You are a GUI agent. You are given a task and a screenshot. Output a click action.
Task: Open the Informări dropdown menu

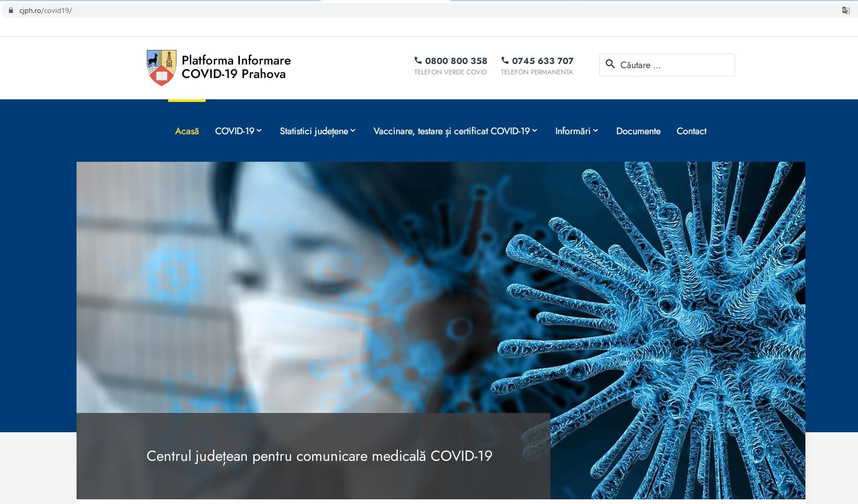(576, 131)
